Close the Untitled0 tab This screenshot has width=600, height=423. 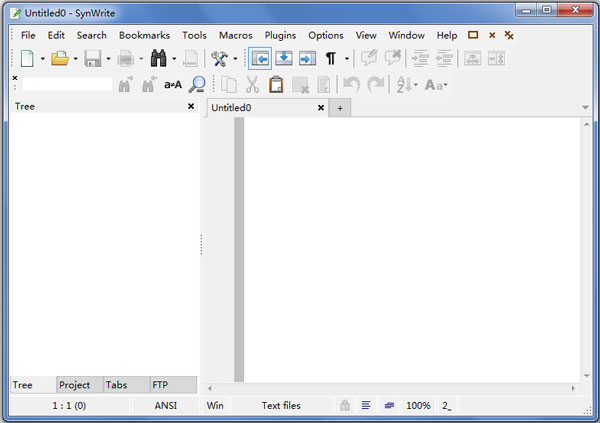pos(321,108)
